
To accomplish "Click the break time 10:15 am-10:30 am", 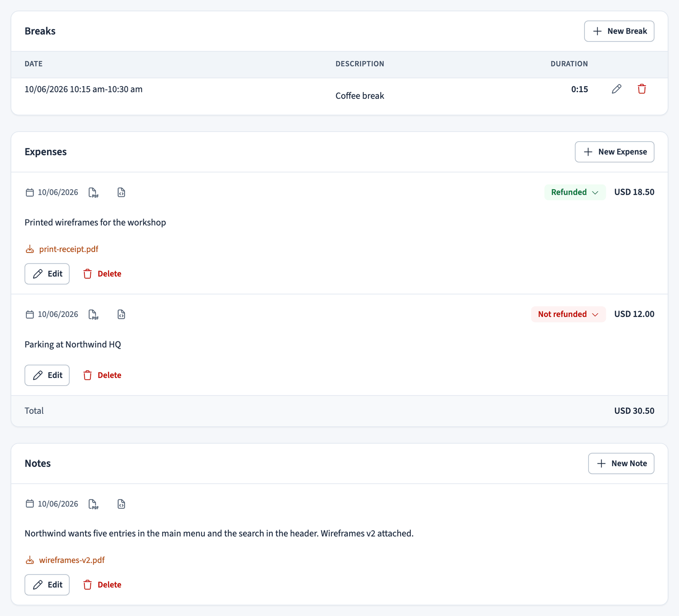I will [x=106, y=90].
